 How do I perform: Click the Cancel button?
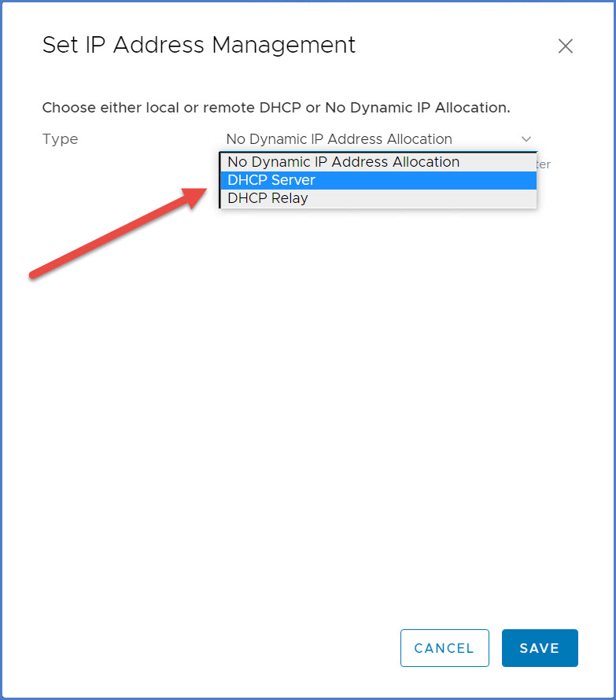coord(444,648)
